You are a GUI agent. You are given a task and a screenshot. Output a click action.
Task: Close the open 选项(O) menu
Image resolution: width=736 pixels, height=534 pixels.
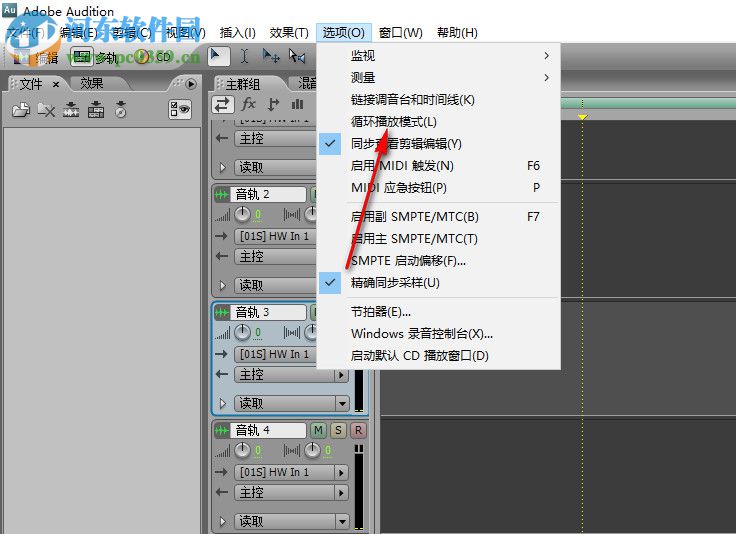[344, 32]
